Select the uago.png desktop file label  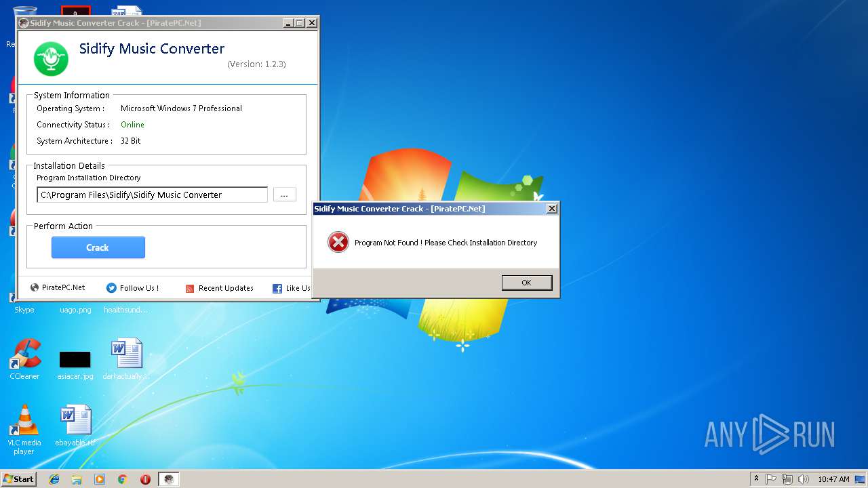click(75, 310)
